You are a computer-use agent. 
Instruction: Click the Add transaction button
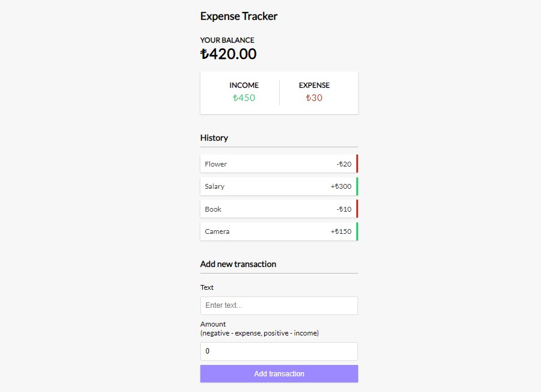[279, 373]
